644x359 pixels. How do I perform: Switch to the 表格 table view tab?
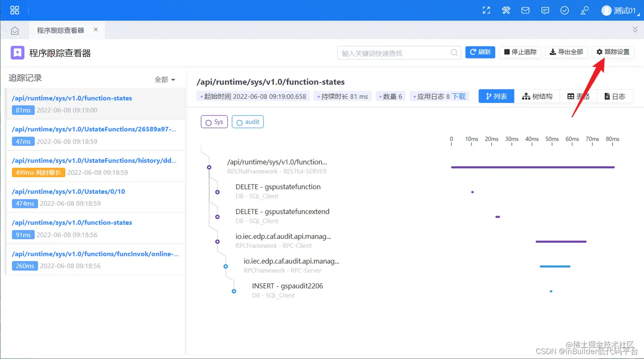click(578, 96)
